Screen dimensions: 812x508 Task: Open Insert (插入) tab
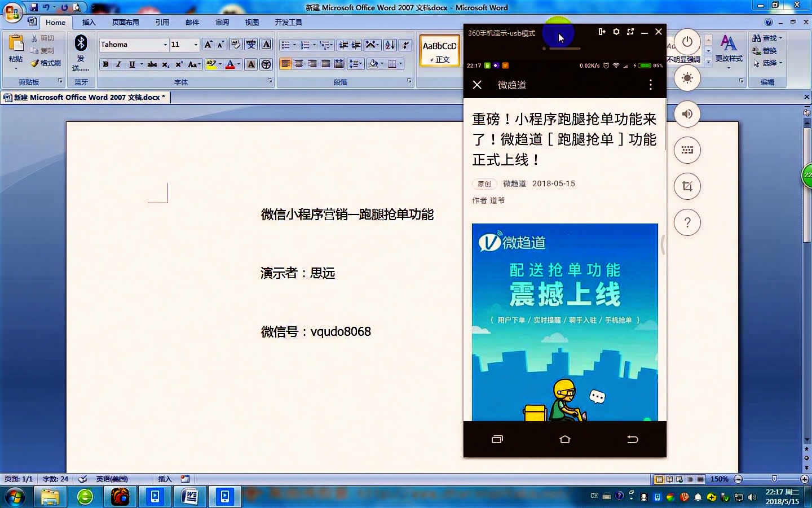click(x=89, y=23)
